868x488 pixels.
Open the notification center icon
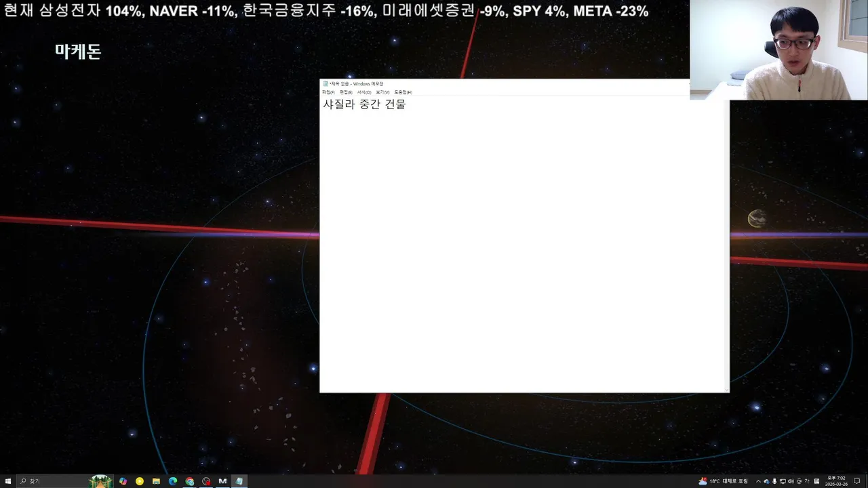click(856, 481)
